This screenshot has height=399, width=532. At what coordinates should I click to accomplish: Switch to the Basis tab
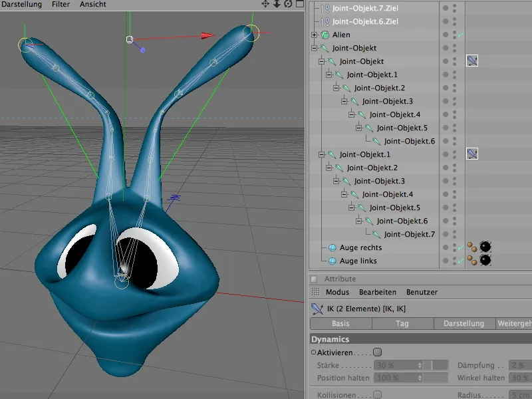pyautogui.click(x=341, y=323)
